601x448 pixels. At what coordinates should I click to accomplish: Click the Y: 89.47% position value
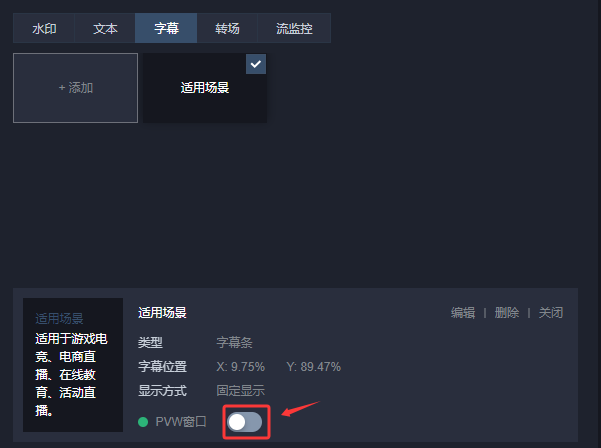click(x=314, y=367)
